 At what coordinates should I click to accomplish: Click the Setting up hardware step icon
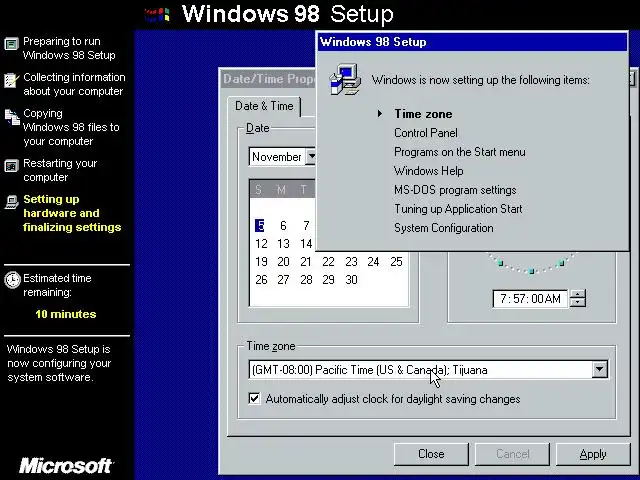[x=12, y=202]
